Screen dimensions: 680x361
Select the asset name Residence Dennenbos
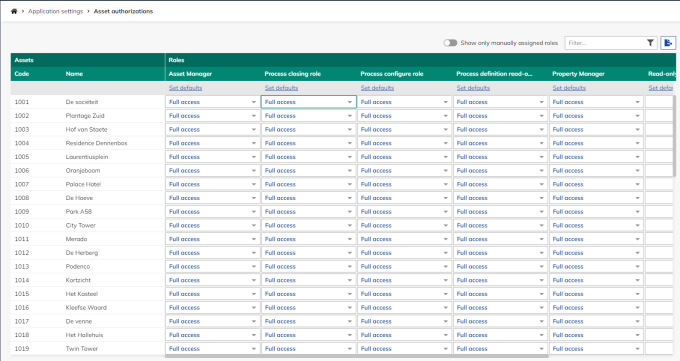pos(96,143)
